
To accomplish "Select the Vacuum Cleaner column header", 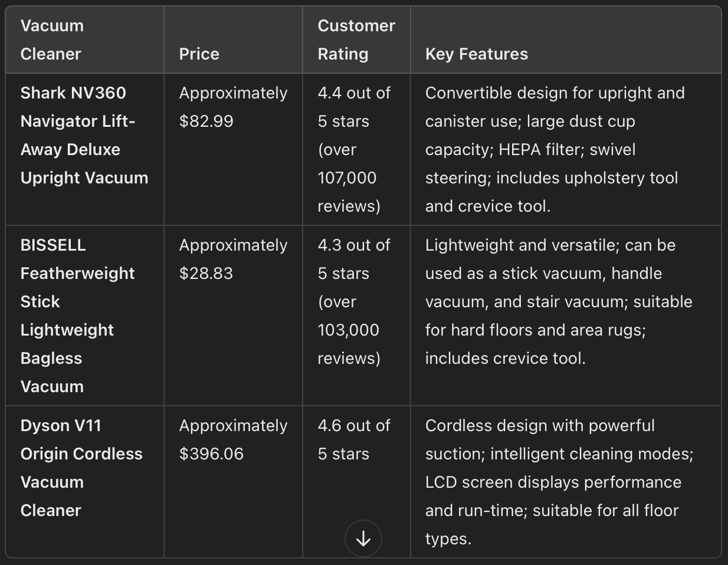I will point(52,40).
